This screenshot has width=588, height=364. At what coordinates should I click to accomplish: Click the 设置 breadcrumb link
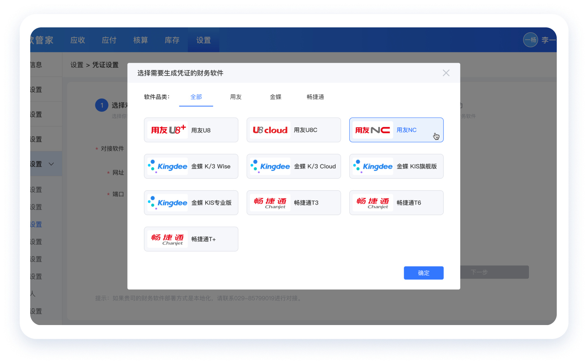tap(77, 65)
